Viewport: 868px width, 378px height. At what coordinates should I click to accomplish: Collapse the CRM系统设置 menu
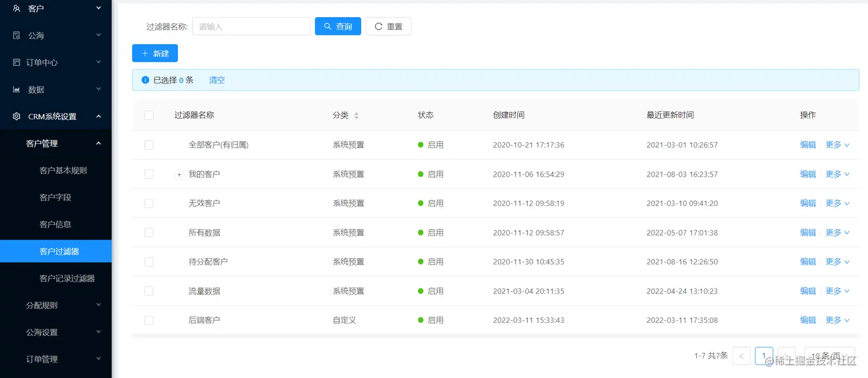pyautogui.click(x=99, y=116)
